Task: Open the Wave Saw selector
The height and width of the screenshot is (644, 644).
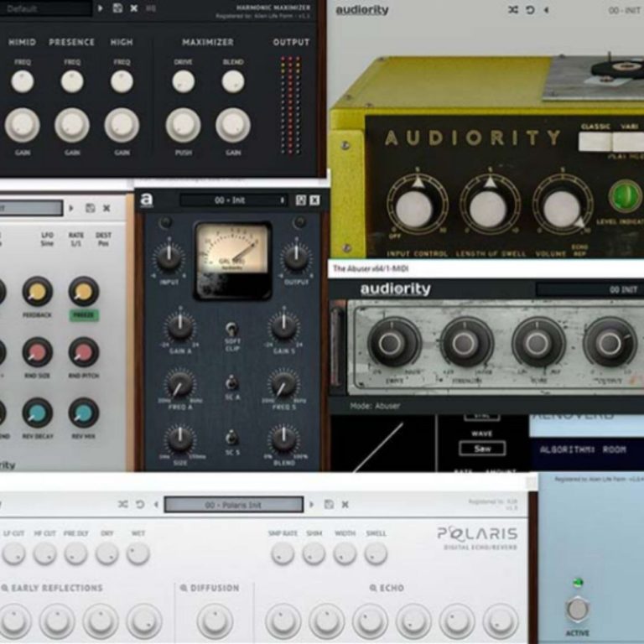Action: (482, 449)
